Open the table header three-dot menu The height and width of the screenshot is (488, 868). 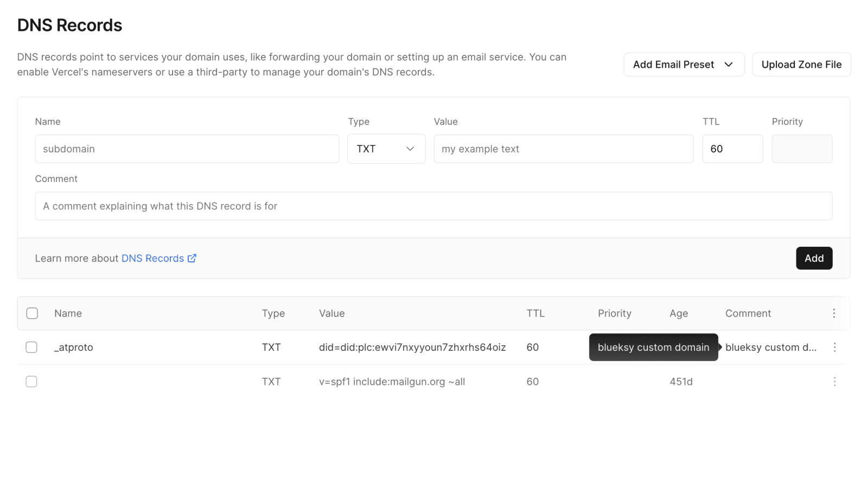click(x=834, y=313)
